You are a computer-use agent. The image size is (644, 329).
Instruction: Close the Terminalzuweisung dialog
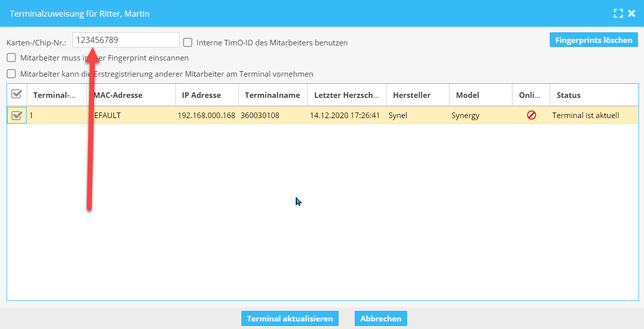point(631,14)
